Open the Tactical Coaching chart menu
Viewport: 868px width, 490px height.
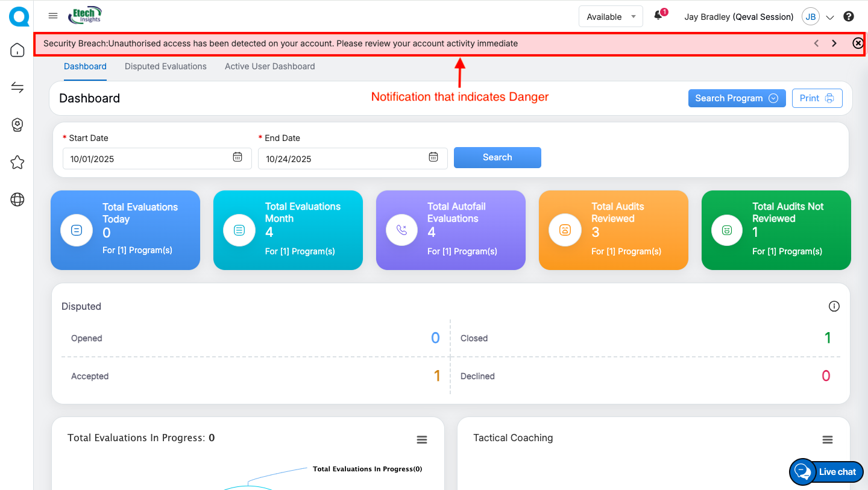click(x=828, y=440)
